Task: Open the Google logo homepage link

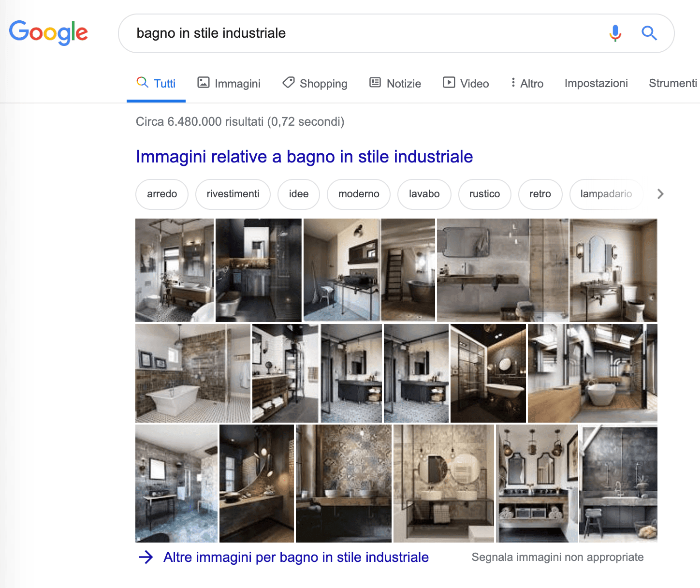Action: [x=48, y=33]
